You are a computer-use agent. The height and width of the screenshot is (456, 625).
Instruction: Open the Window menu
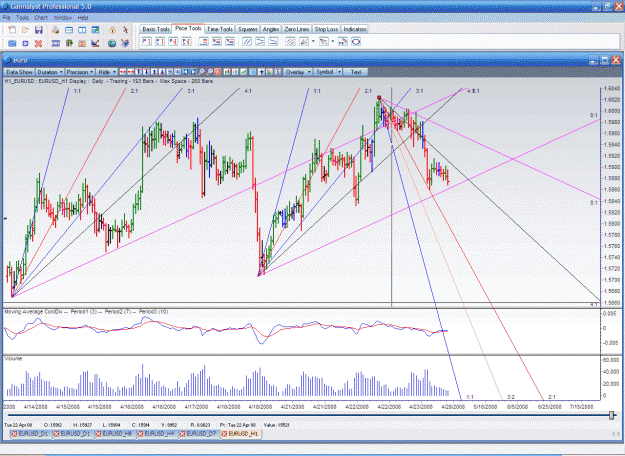[x=62, y=18]
